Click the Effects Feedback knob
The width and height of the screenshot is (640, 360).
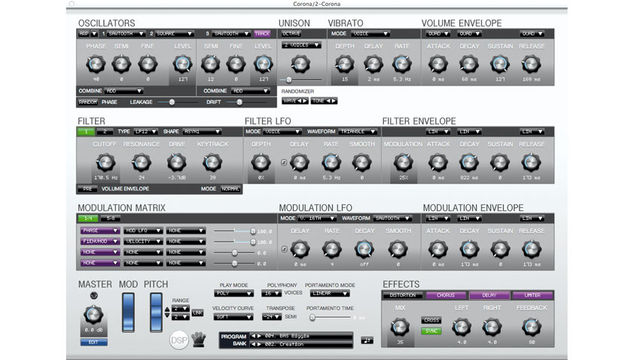pyautogui.click(x=531, y=327)
